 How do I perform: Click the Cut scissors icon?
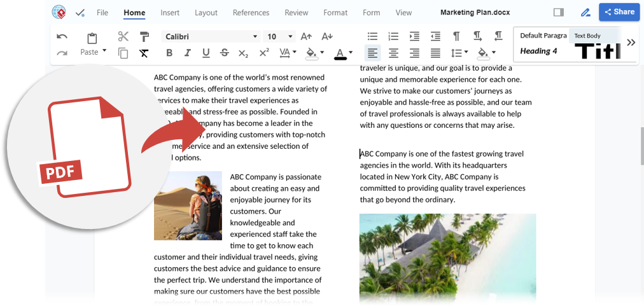pyautogui.click(x=123, y=37)
